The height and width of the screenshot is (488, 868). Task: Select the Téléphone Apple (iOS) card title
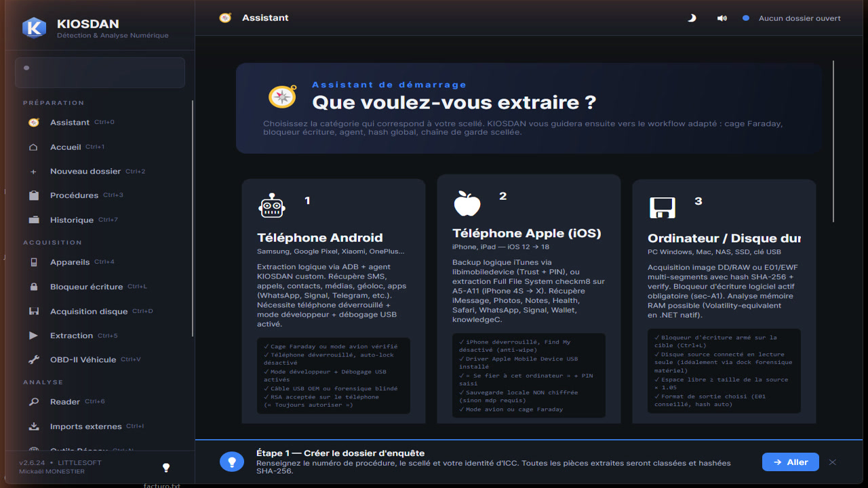pyautogui.click(x=527, y=234)
